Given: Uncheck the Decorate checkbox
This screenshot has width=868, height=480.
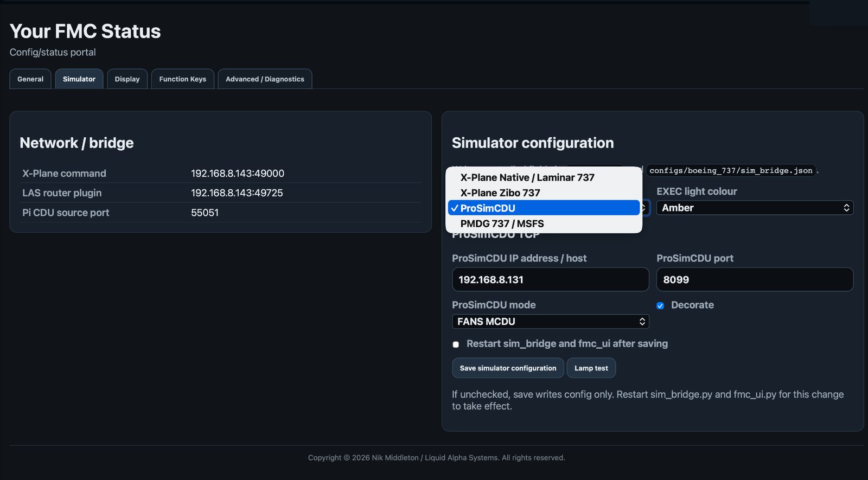Looking at the screenshot, I should coord(660,306).
